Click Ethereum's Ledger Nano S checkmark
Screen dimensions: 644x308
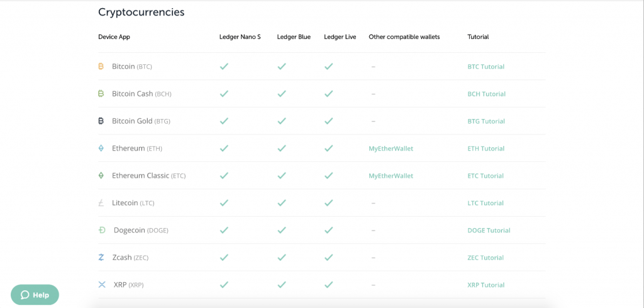(224, 148)
